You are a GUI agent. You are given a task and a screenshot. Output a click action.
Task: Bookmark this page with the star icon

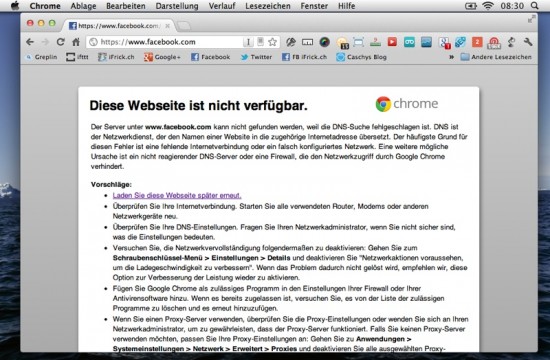pyautogui.click(x=273, y=42)
